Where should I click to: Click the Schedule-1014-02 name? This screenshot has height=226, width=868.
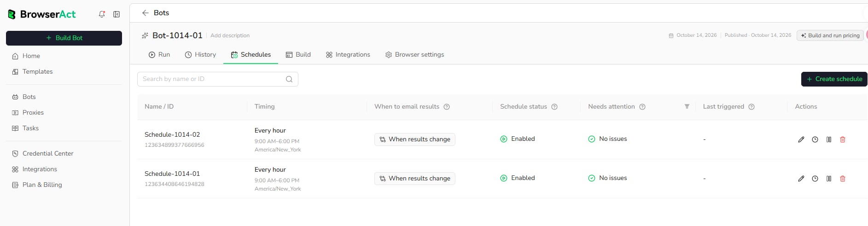172,134
